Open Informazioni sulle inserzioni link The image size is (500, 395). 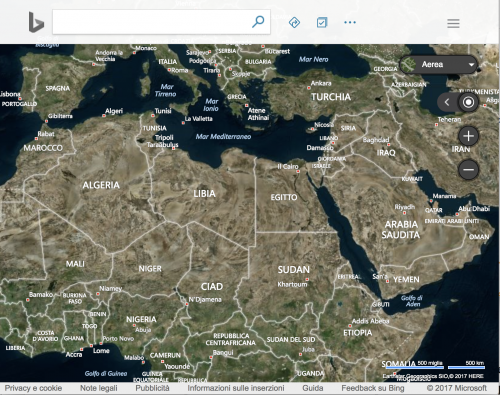(236, 388)
